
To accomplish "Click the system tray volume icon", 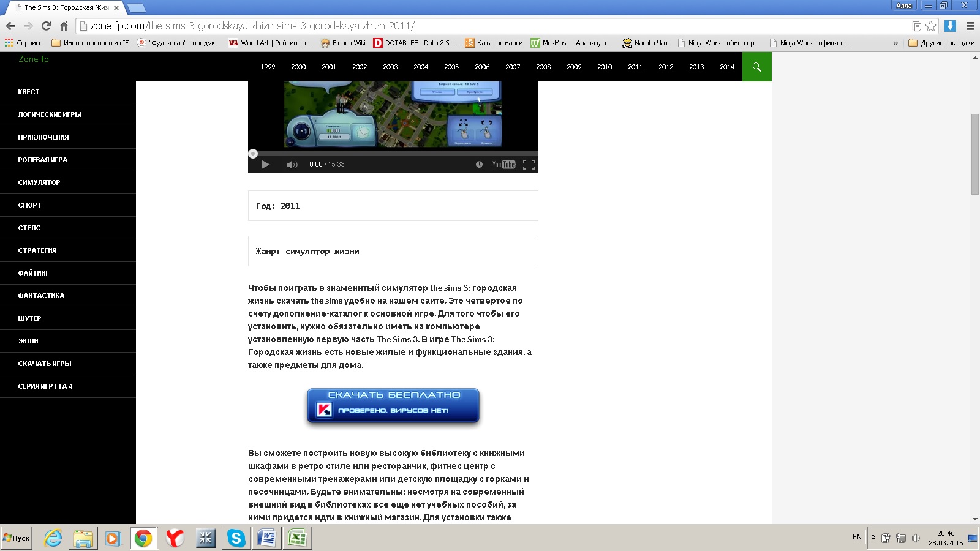I will coord(916,538).
